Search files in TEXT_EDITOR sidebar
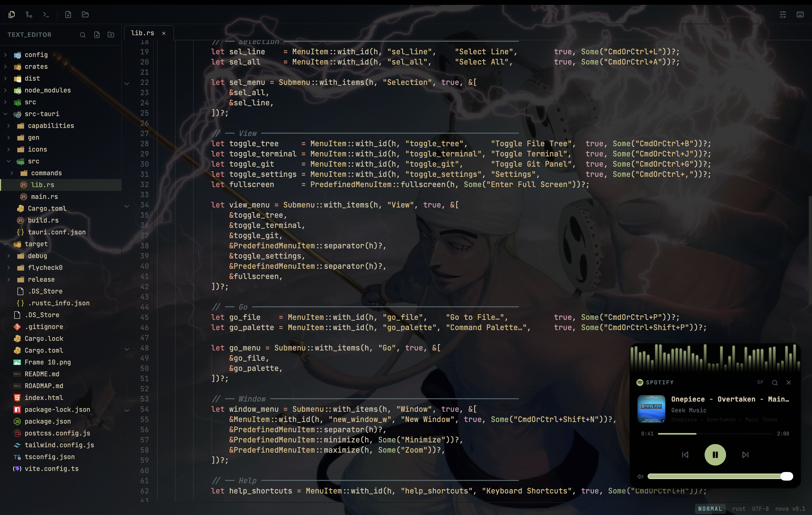The image size is (812, 515). [x=83, y=35]
